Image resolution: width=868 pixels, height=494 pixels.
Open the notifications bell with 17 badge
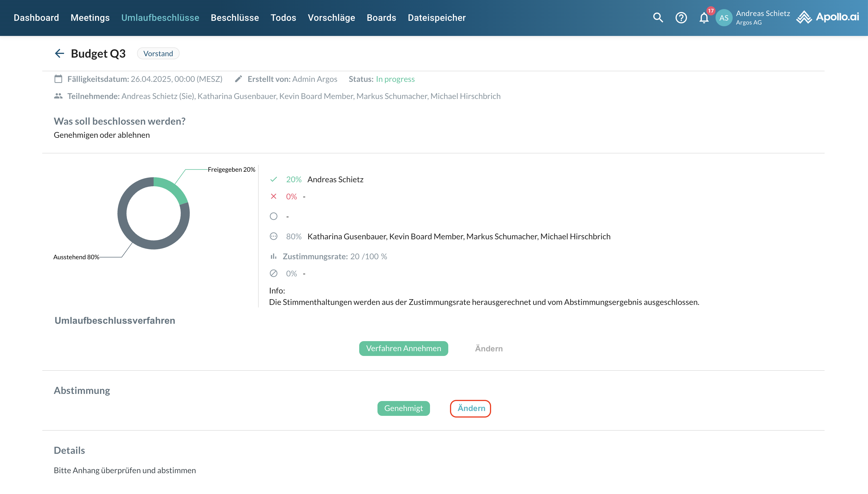point(704,18)
